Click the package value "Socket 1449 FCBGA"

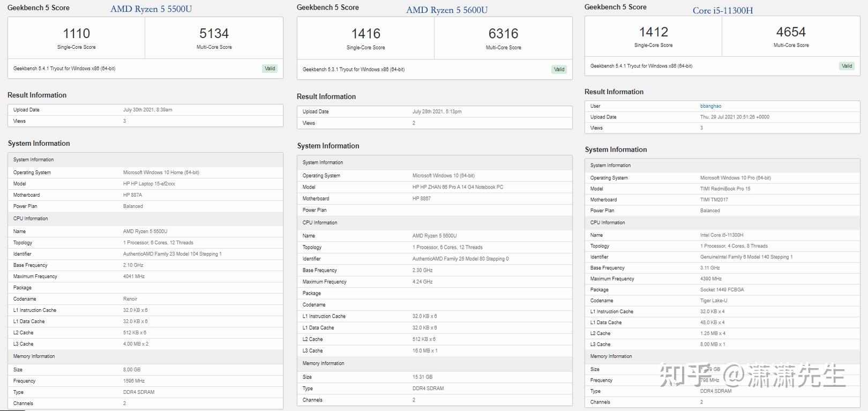pyautogui.click(x=722, y=290)
